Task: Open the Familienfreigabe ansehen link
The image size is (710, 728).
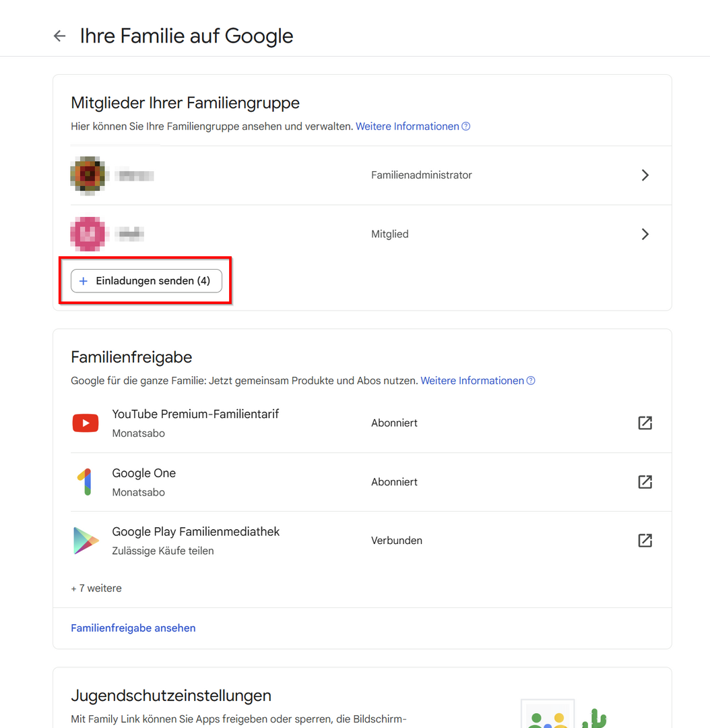Action: 133,628
